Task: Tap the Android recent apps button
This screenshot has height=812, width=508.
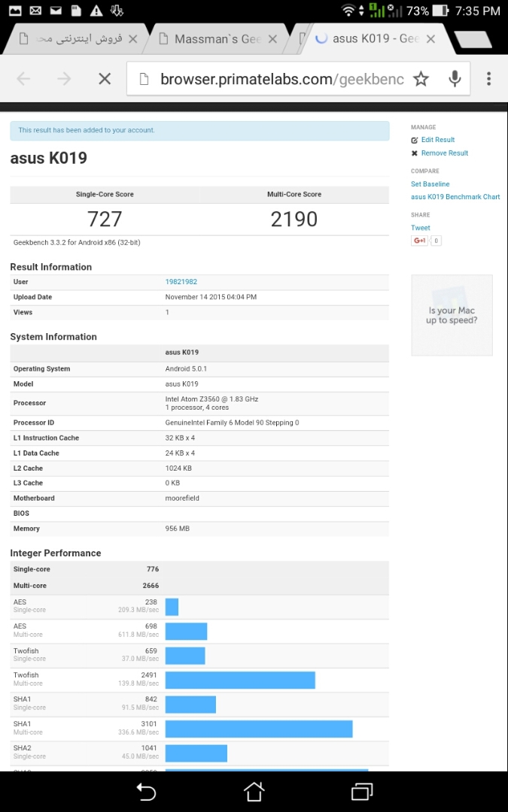Action: coord(362,791)
